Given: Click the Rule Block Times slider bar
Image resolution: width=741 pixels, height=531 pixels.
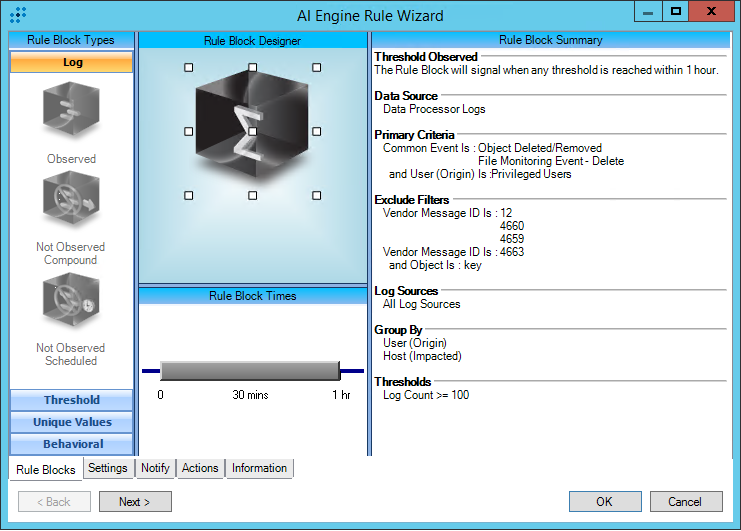Looking at the screenshot, I should point(250,371).
